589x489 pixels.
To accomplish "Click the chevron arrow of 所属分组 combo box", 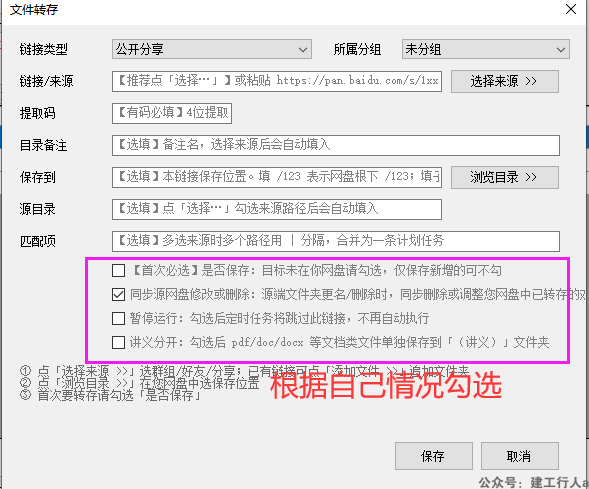I will [x=560, y=50].
